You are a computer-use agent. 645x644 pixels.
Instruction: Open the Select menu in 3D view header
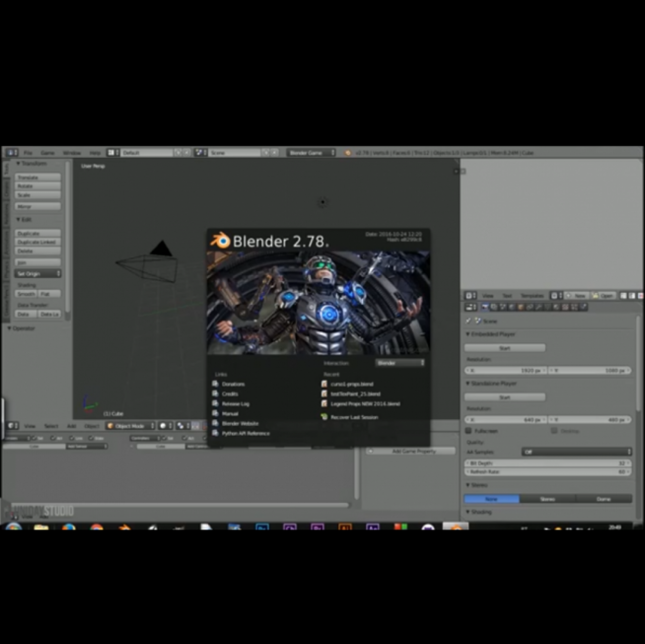51,426
